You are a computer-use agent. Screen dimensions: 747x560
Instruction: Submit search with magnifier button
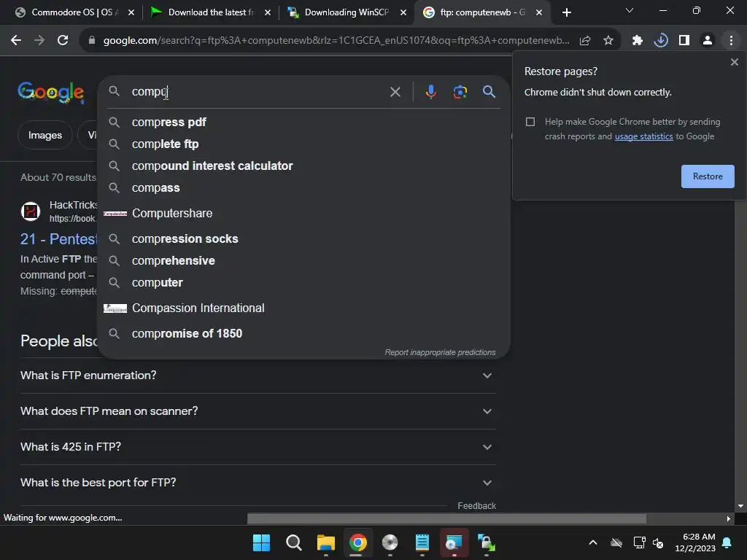(489, 91)
